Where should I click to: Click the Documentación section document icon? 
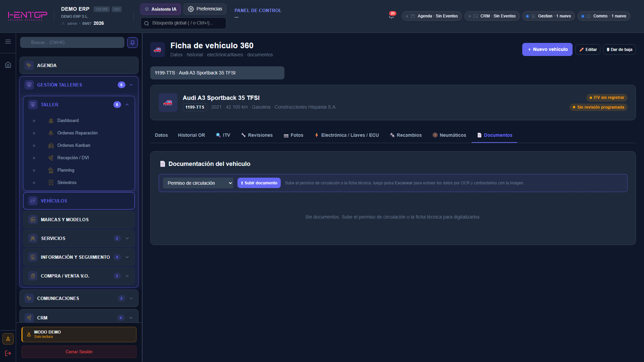click(163, 164)
